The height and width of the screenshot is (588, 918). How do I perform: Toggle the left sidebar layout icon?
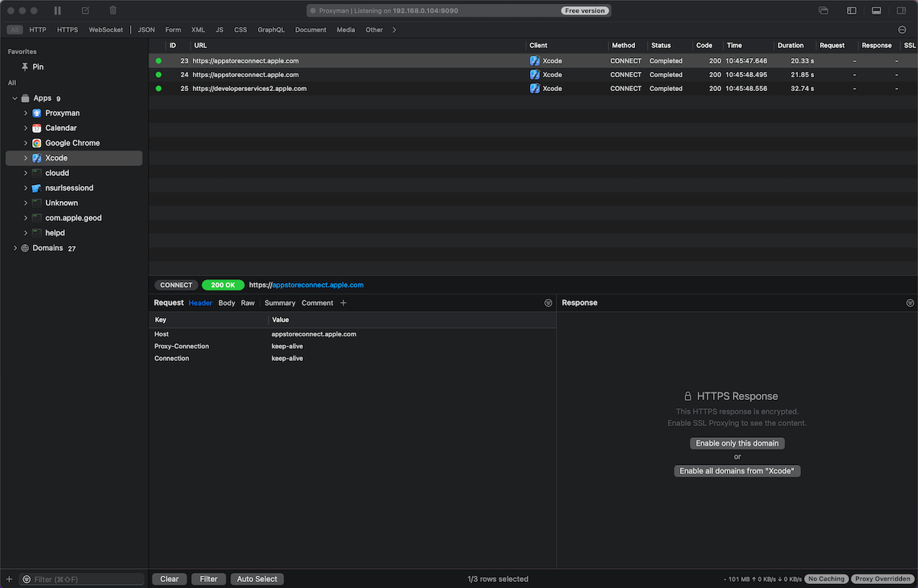tap(851, 11)
